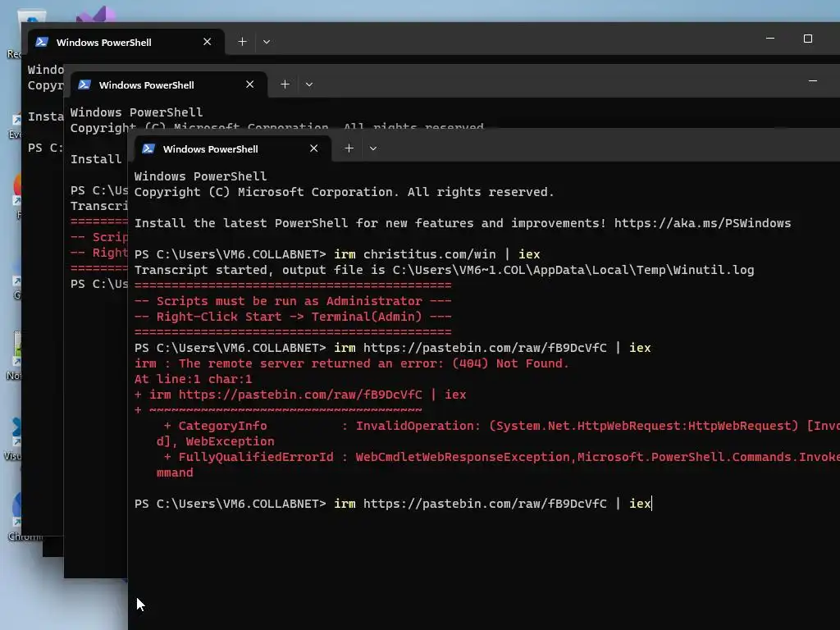Click the Winutil.log transcript path text
840x630 pixels.
click(573, 269)
